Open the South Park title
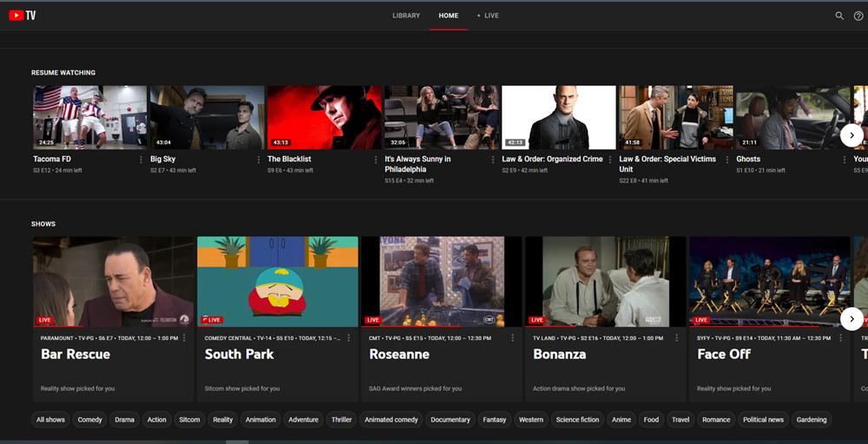The height and width of the screenshot is (444, 868). [240, 355]
